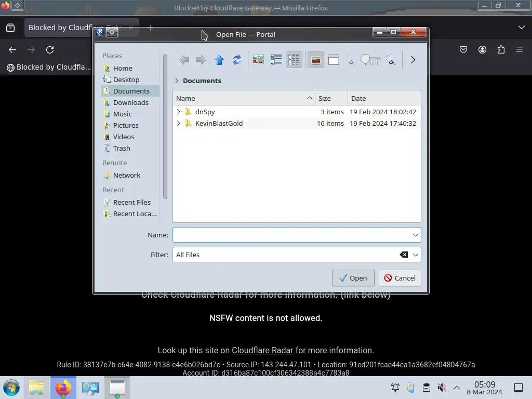The height and width of the screenshot is (399, 532).
Task: Click the zoom out magnifier icon
Action: coord(351,60)
